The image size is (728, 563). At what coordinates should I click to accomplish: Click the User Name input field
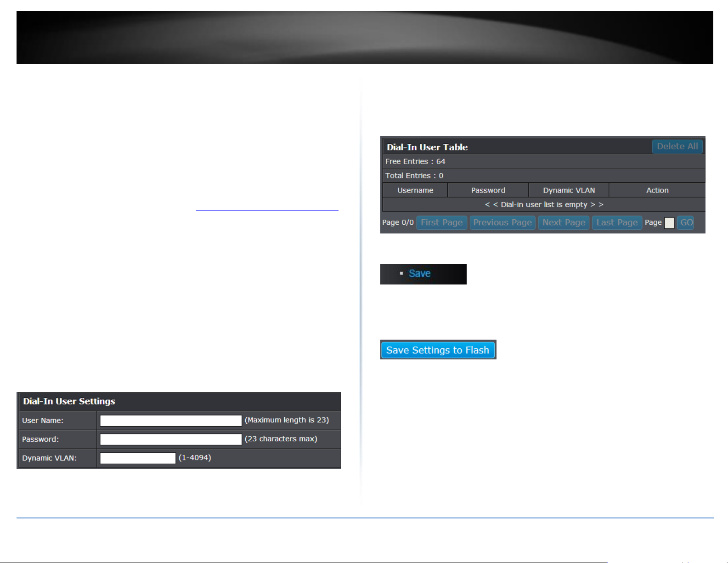pyautogui.click(x=171, y=421)
